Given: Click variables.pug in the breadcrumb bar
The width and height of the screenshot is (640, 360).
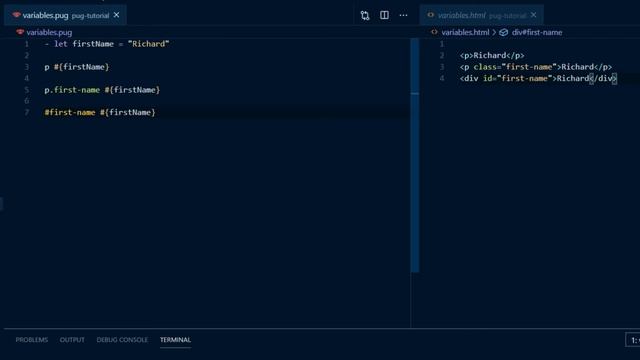Looking at the screenshot, I should (49, 32).
